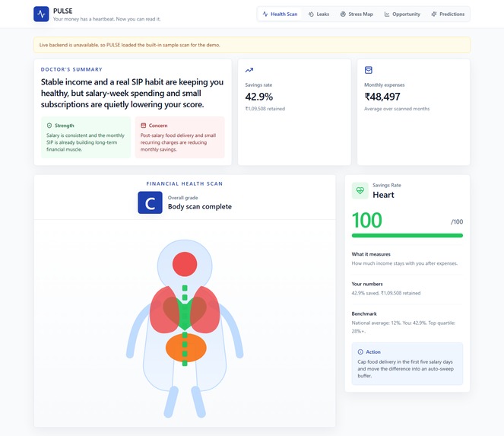Click the monthly expenses wallet icon

(x=369, y=70)
